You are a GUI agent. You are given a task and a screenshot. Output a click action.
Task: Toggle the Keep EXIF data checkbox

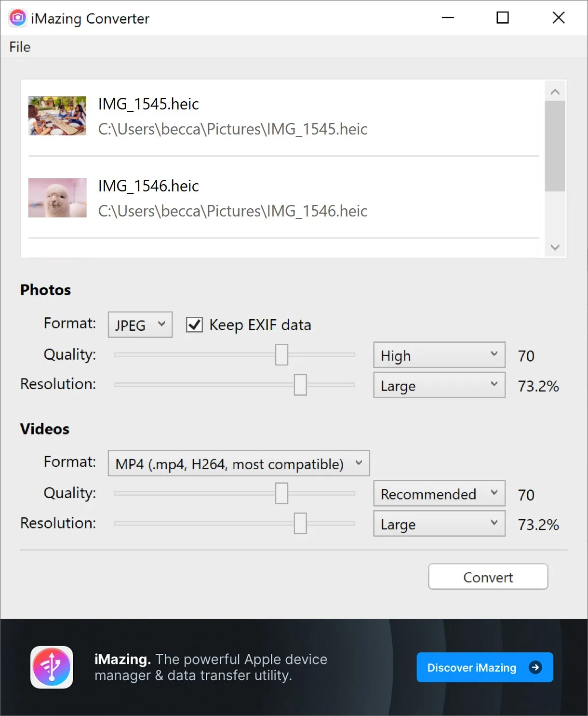tap(195, 324)
